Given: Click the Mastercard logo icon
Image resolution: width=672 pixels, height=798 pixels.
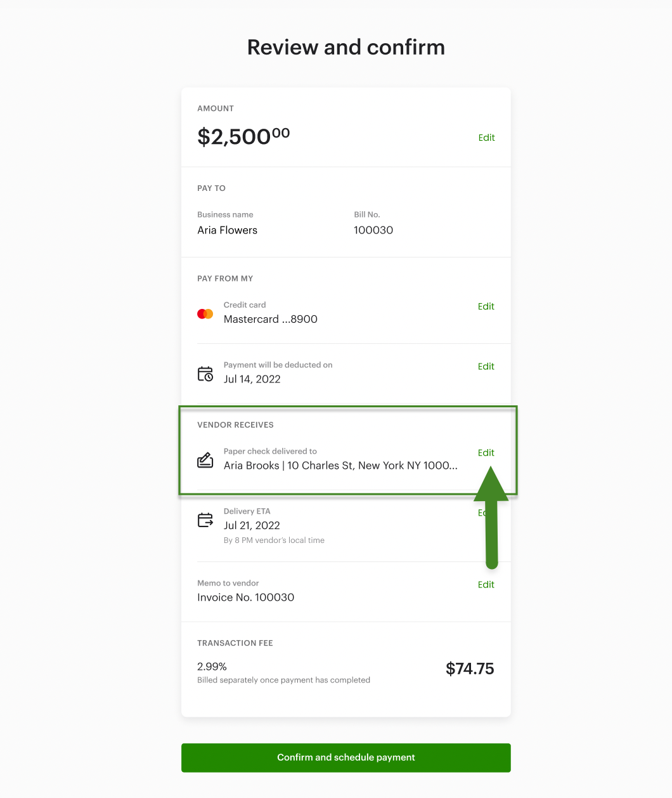Looking at the screenshot, I should [205, 314].
